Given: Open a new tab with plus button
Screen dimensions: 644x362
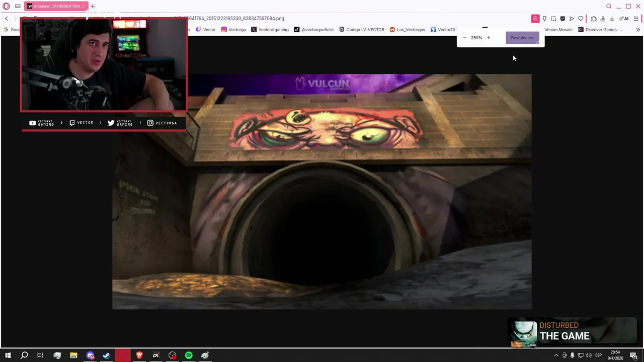Looking at the screenshot, I should (93, 6).
